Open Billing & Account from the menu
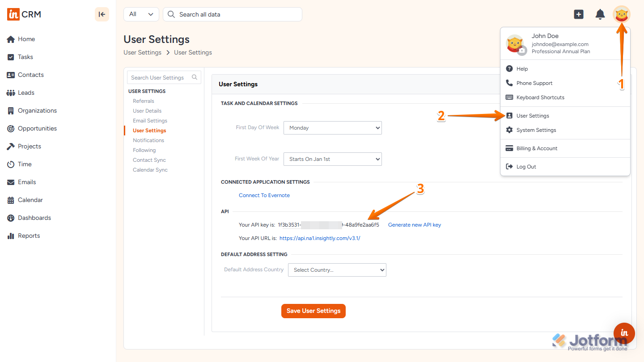644x362 pixels. [536, 148]
